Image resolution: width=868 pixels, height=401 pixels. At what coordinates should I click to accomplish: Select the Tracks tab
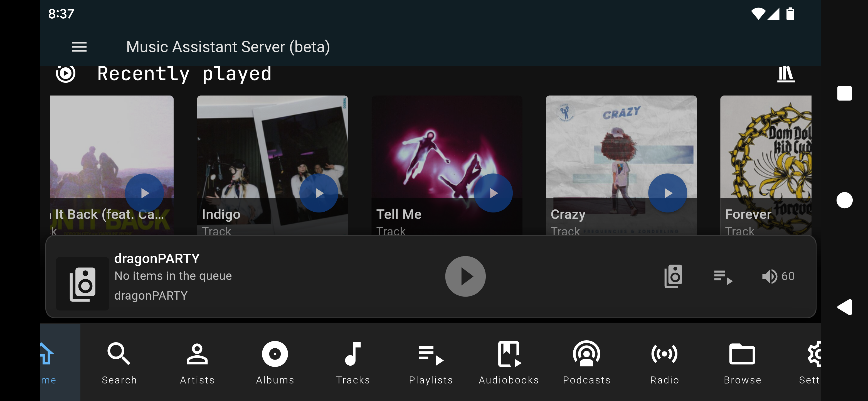click(353, 363)
